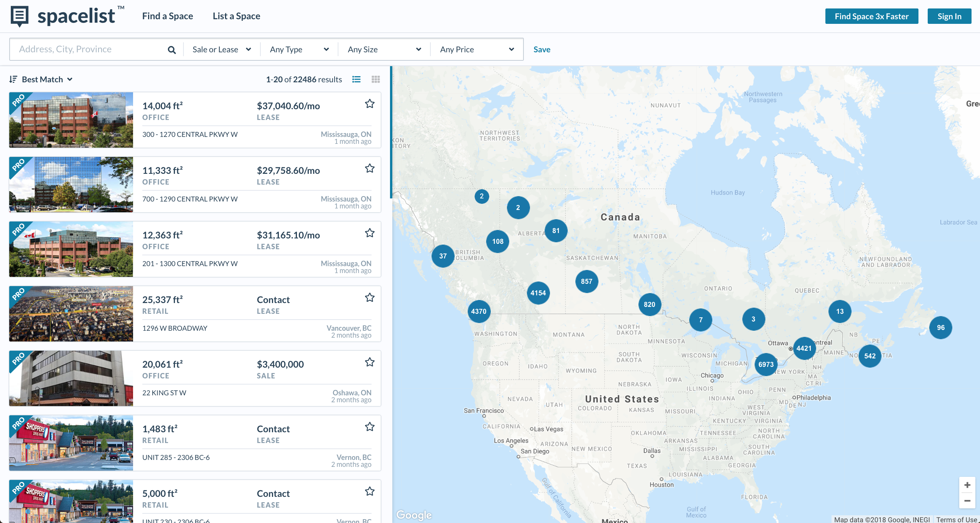Click the results list scrollbar
The height and width of the screenshot is (523, 980).
[x=391, y=132]
